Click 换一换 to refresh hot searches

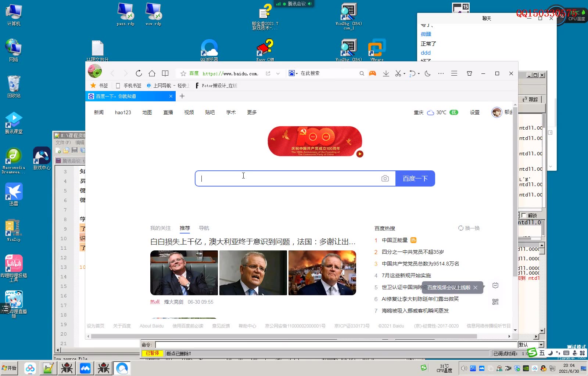469,228
